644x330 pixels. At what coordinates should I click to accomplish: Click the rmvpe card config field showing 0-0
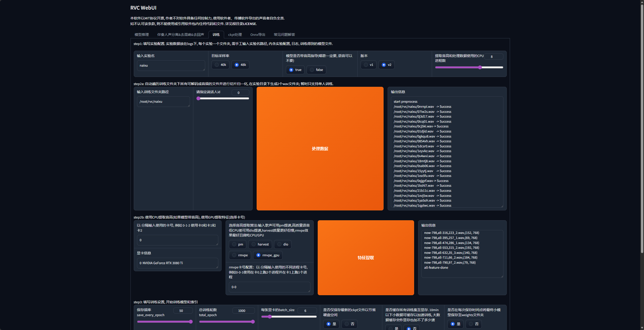pyautogui.click(x=270, y=287)
